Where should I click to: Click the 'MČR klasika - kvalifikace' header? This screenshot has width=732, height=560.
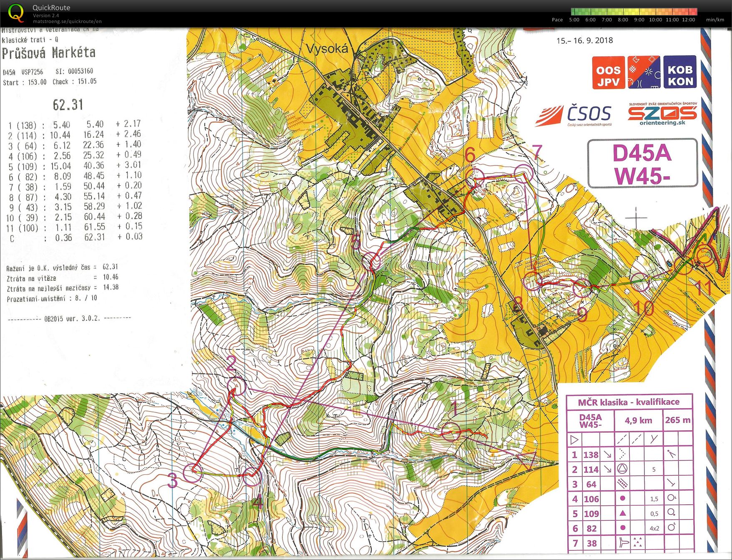(629, 402)
